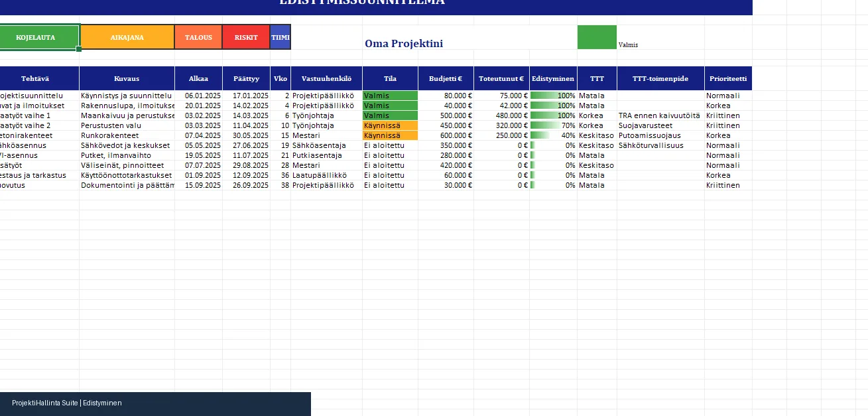Image resolution: width=868 pixels, height=416 pixels.
Task: Select the 500.000 € budget cell
Action: 446,115
